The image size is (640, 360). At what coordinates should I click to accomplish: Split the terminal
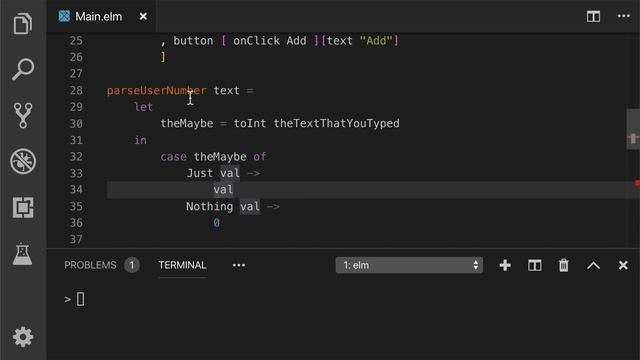coord(535,265)
